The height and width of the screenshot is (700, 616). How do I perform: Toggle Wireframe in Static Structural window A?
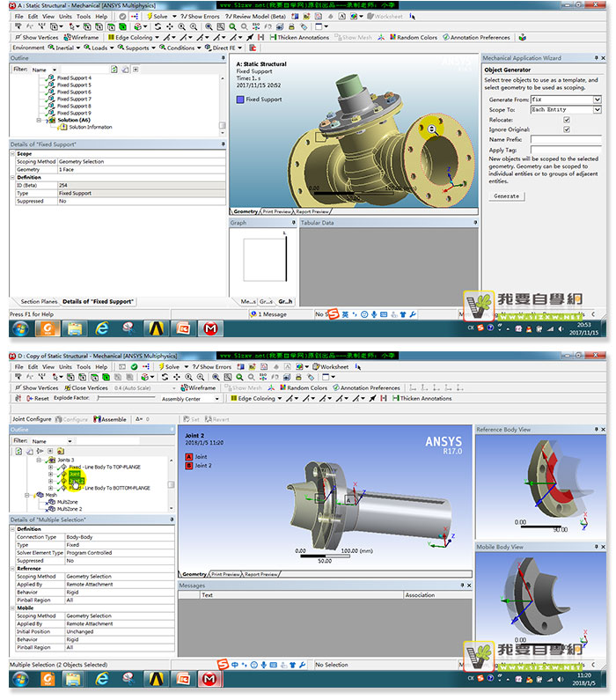coord(81,38)
